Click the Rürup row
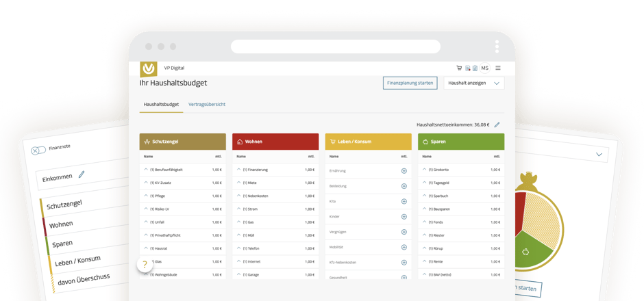 [x=461, y=248]
